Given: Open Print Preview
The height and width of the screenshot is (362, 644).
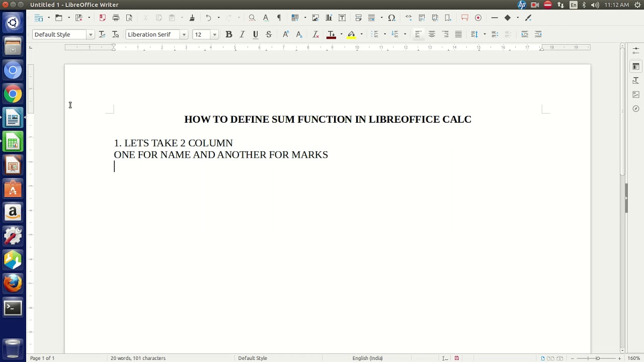Looking at the screenshot, I should pyautogui.click(x=129, y=18).
